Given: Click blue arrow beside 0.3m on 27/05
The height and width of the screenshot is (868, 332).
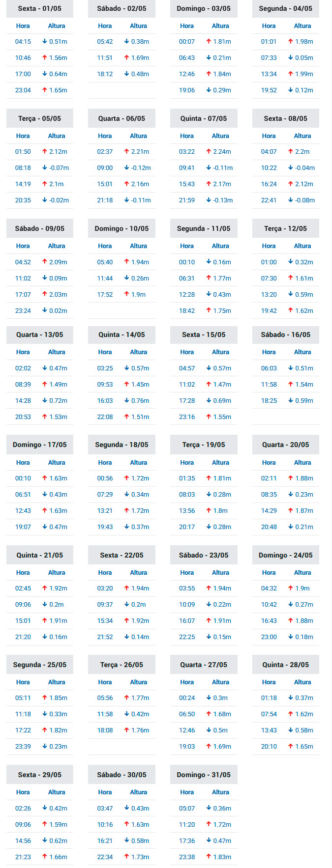Looking at the screenshot, I should pos(209,698).
